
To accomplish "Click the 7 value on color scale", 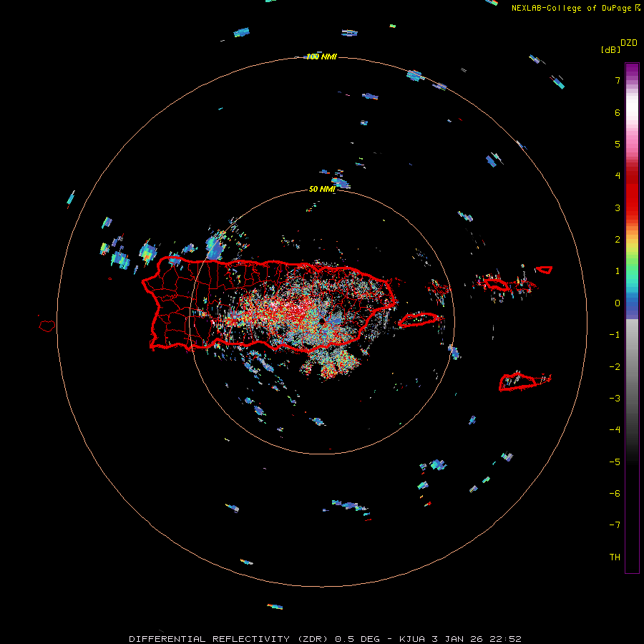I will tap(618, 81).
